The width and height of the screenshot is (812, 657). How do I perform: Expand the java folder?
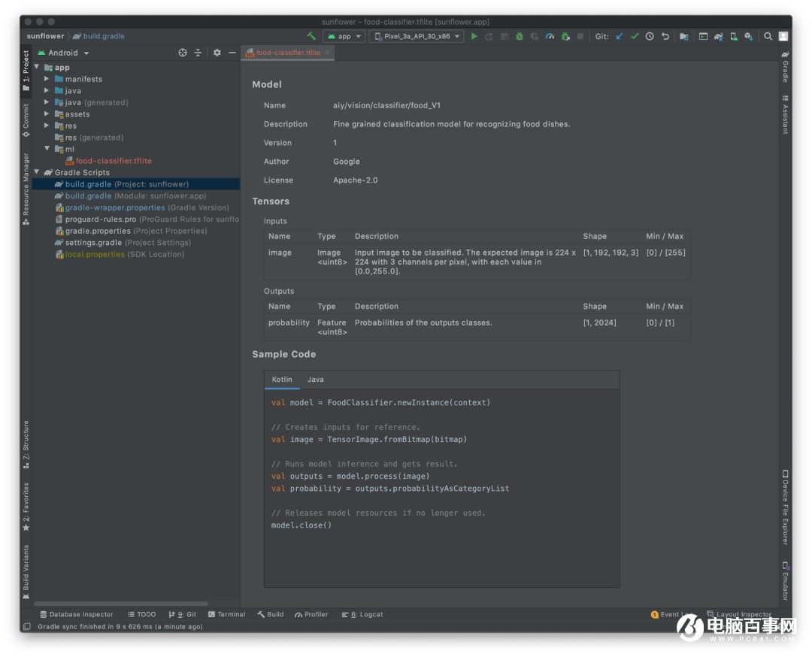point(47,91)
